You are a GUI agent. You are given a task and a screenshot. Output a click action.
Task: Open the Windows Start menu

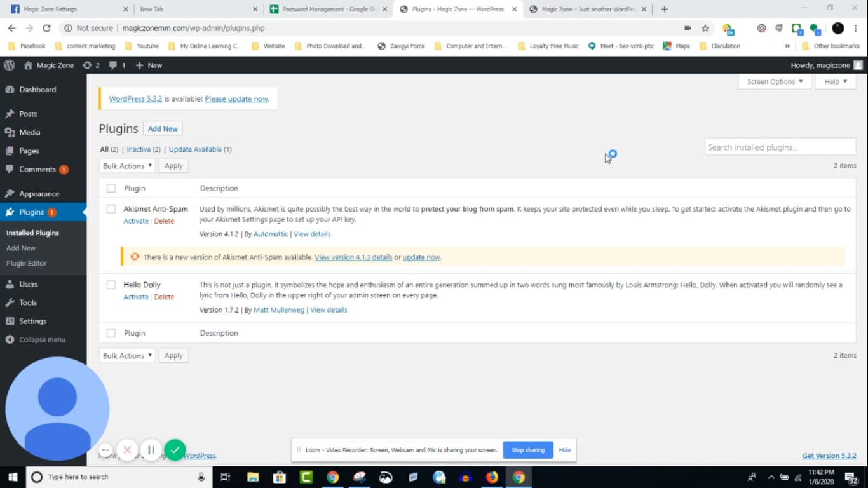pyautogui.click(x=13, y=477)
